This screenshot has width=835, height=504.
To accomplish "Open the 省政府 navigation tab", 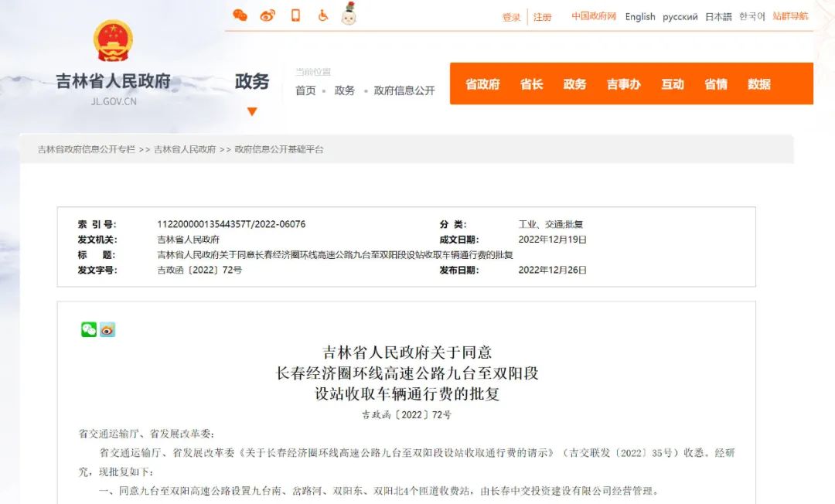I will coord(482,84).
